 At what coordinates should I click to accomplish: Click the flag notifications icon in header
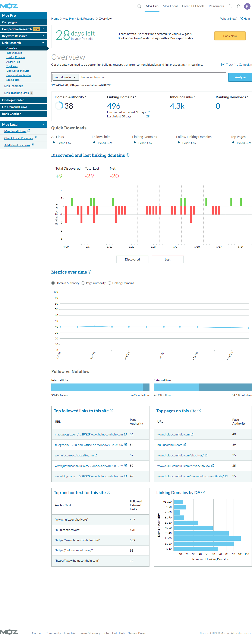[x=230, y=6]
